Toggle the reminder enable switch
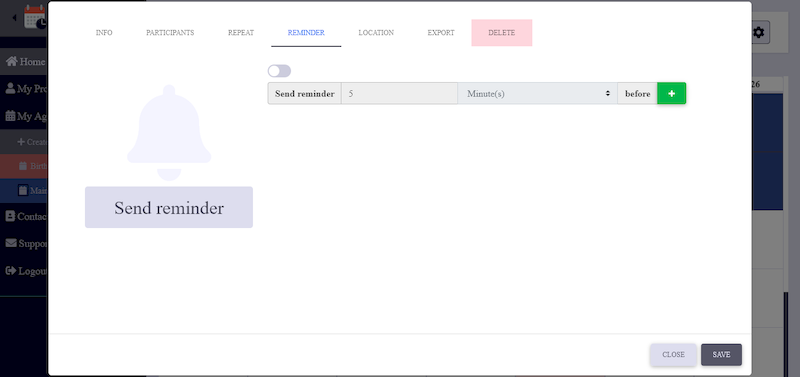 point(279,71)
